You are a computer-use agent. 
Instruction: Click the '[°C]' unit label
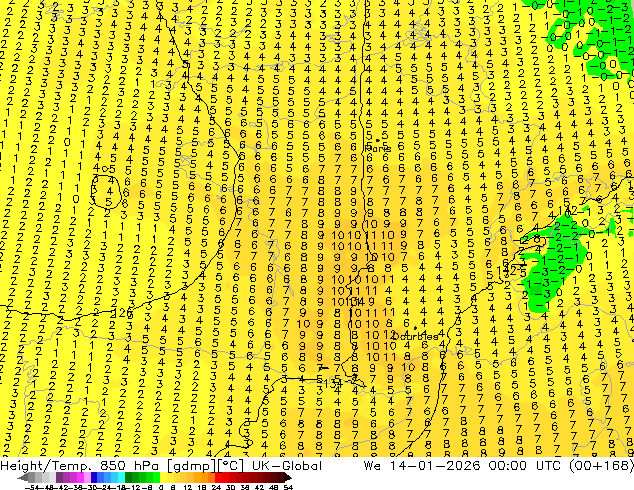(231, 465)
